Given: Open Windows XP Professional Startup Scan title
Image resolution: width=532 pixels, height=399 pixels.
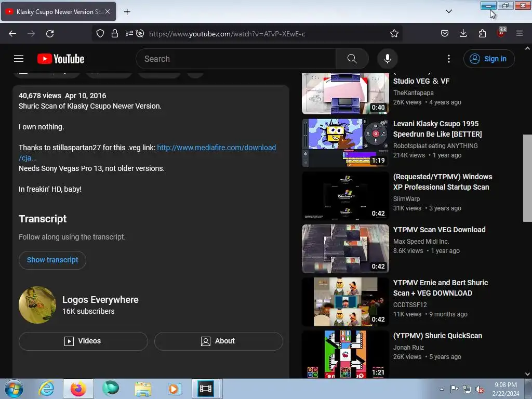Looking at the screenshot, I should pos(443,182).
